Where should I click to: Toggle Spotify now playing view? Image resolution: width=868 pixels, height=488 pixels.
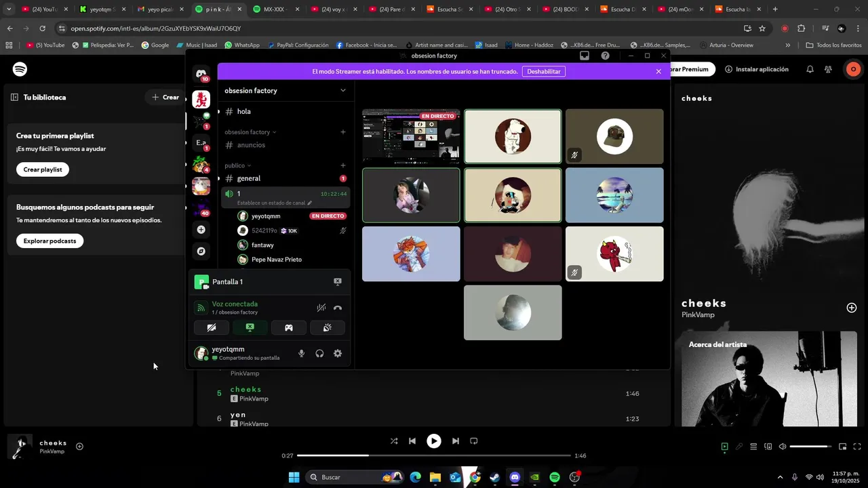pyautogui.click(x=724, y=447)
